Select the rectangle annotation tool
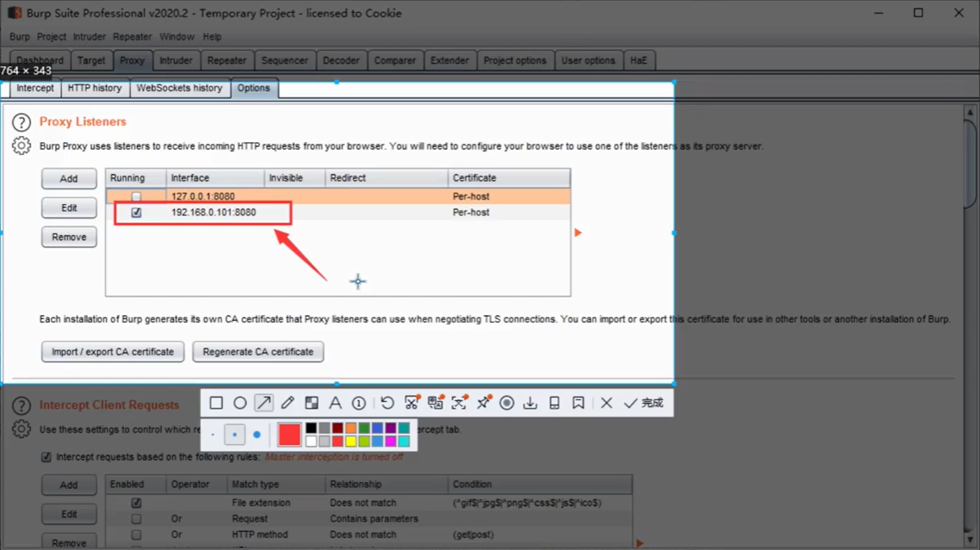This screenshot has height=550, width=980. (216, 403)
